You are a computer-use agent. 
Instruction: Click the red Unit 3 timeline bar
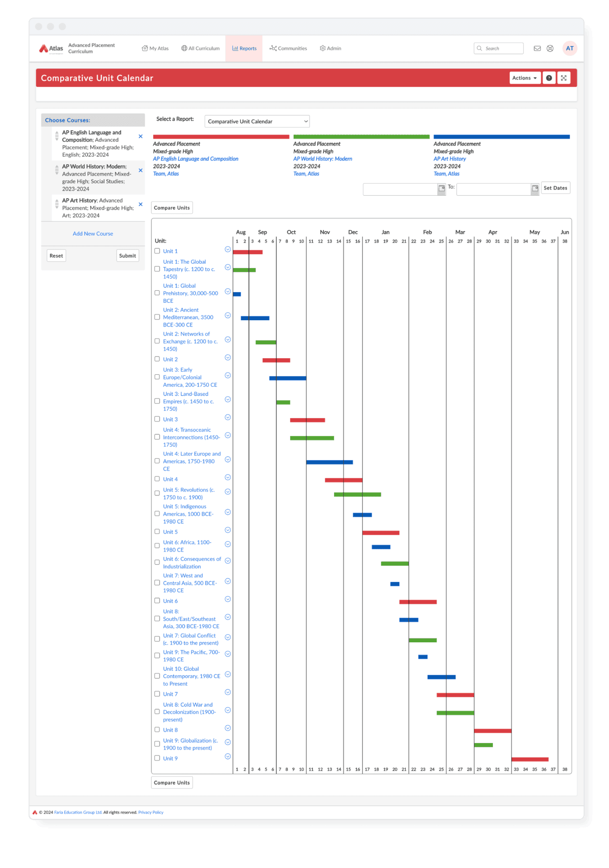click(307, 420)
